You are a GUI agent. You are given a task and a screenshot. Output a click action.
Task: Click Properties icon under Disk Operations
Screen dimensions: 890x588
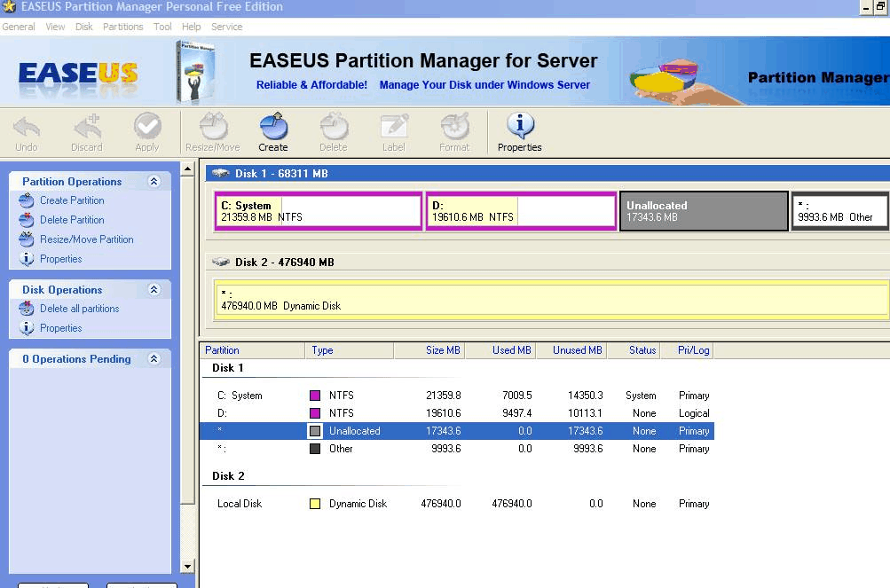pyautogui.click(x=26, y=328)
